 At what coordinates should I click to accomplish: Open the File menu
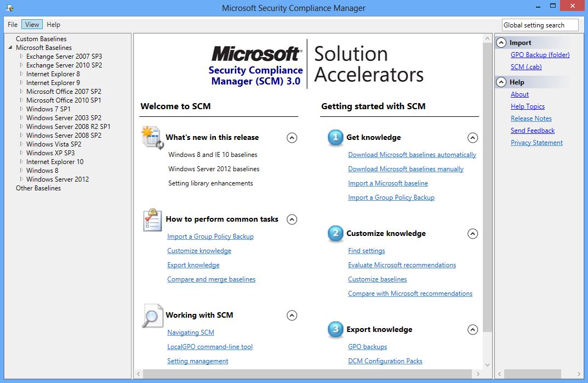click(x=13, y=24)
